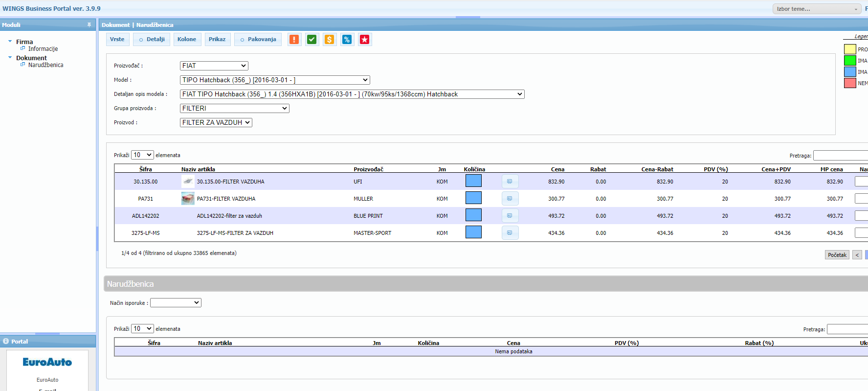This screenshot has width=868, height=391.
Task: Click the orange dollar sign icon
Action: click(x=330, y=40)
